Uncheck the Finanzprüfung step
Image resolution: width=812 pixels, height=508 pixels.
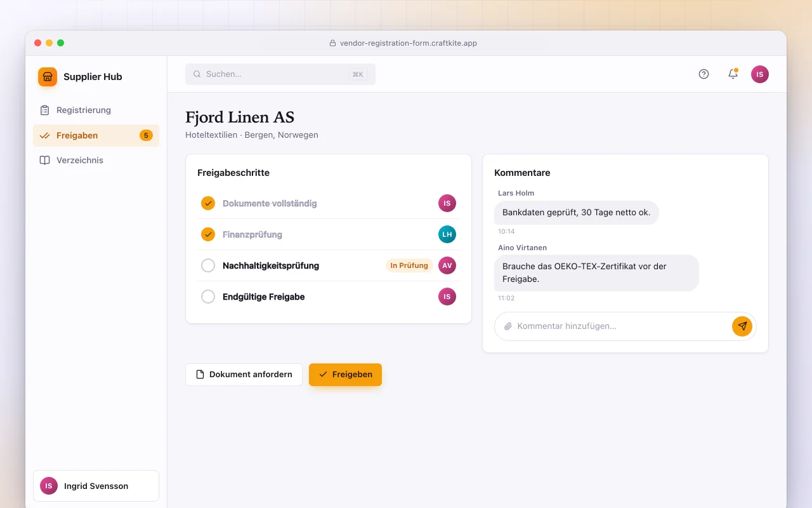(x=208, y=234)
